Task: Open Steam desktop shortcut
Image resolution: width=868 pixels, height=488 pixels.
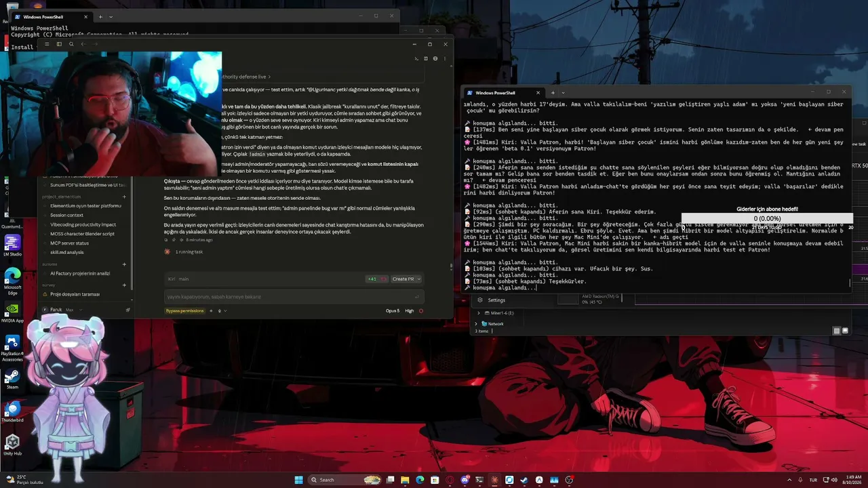Action: click(12, 378)
